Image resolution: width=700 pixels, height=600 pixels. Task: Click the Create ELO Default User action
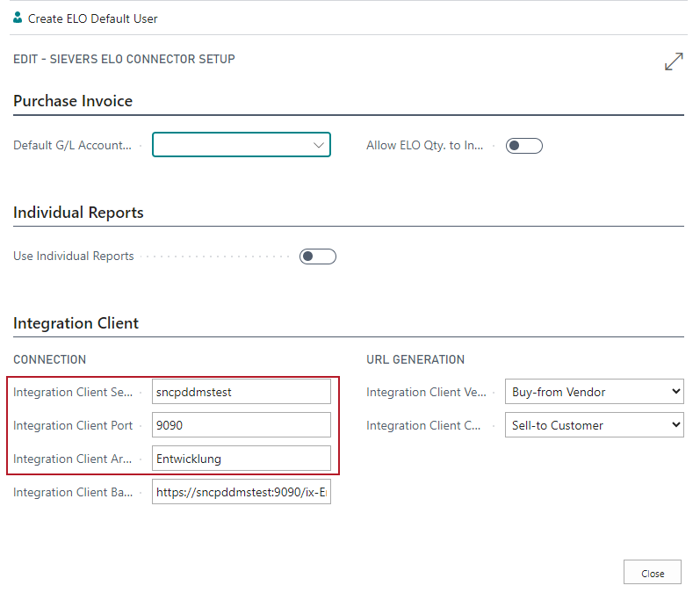tap(92, 18)
